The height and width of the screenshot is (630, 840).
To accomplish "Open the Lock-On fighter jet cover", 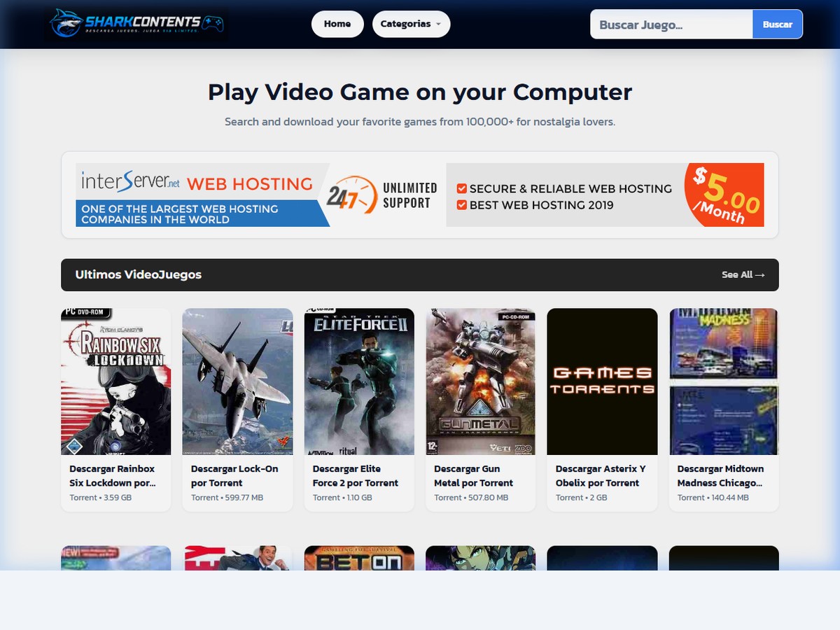I will click(237, 381).
